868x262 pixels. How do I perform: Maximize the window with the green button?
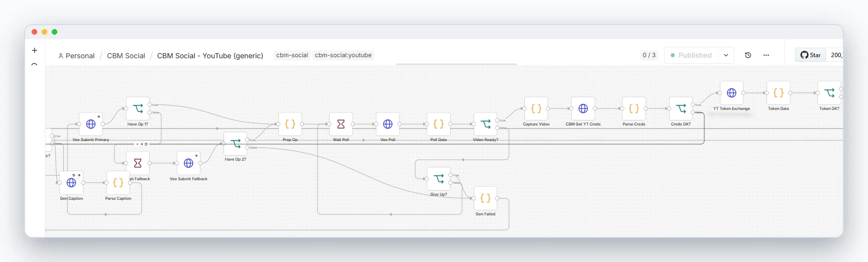54,32
